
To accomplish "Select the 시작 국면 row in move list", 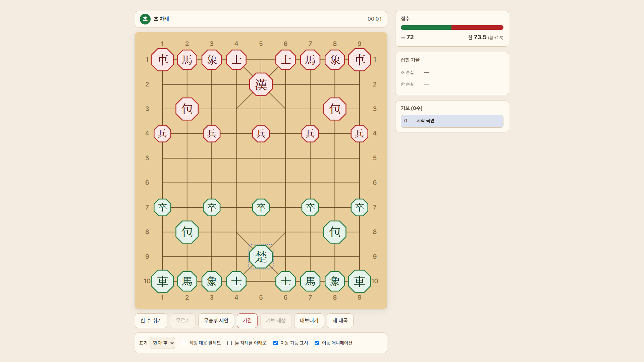I will 452,121.
